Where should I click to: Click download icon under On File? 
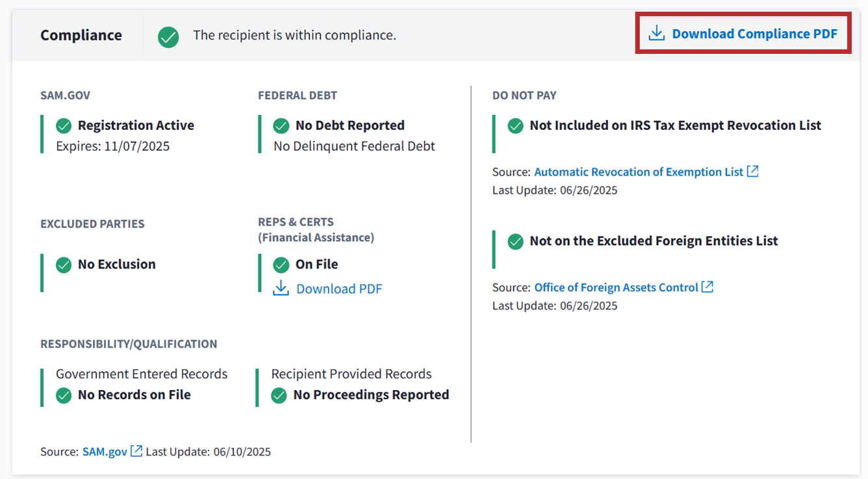pos(281,289)
